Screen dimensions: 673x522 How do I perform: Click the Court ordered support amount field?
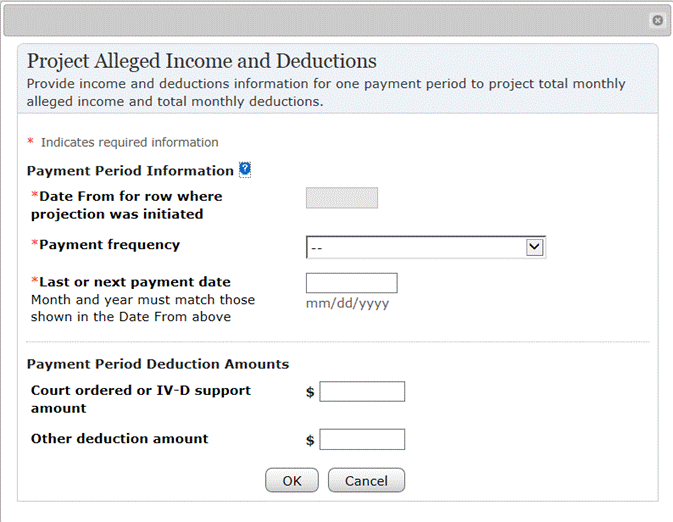click(362, 392)
